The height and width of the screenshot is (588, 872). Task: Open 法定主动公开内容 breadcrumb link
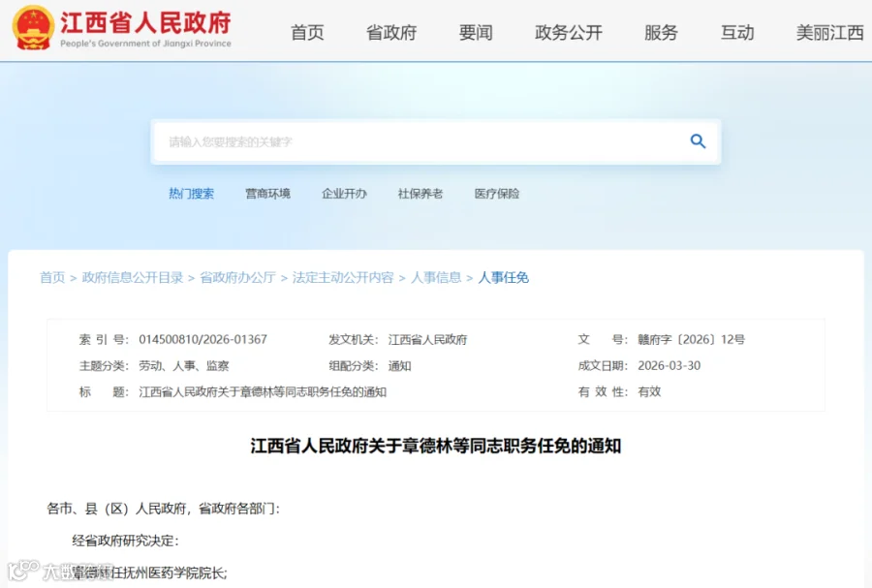[343, 277]
